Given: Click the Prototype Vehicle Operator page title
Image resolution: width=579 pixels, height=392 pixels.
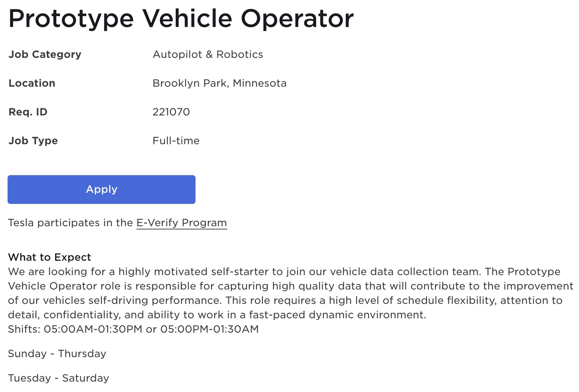Looking at the screenshot, I should (181, 19).
